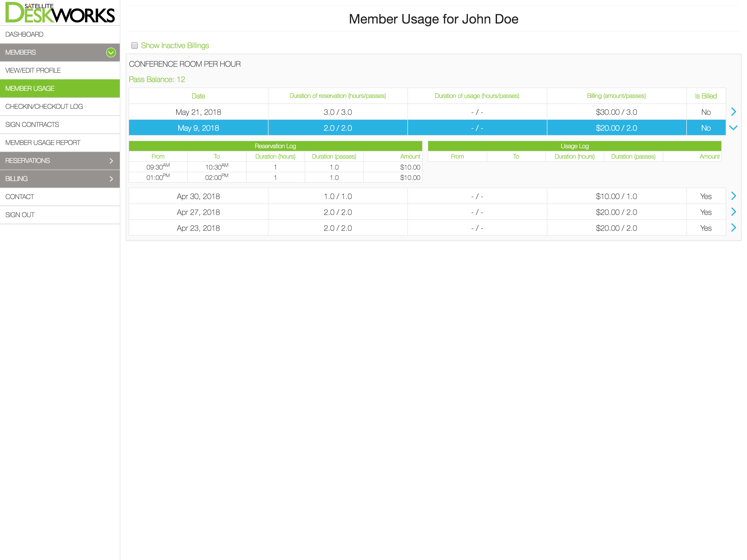This screenshot has height=560, width=747.
Task: Click the Date column header
Action: click(198, 96)
